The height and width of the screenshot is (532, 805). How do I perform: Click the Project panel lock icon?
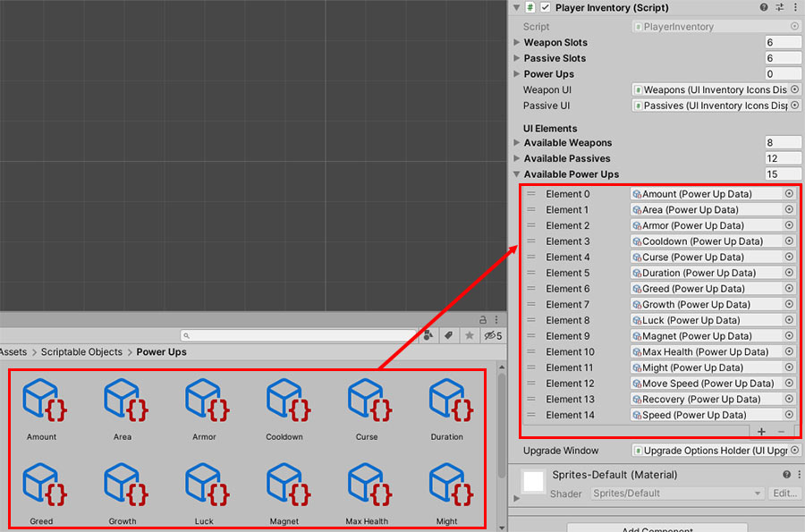(x=484, y=319)
